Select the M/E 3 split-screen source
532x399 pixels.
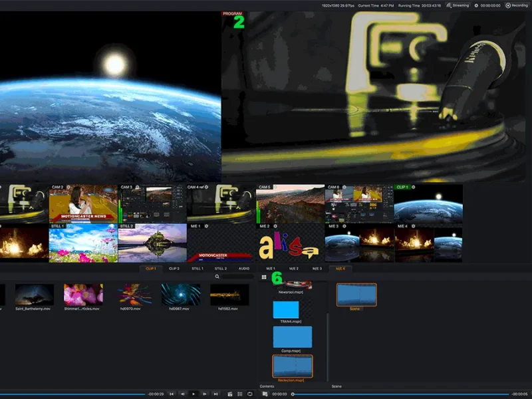359,243
